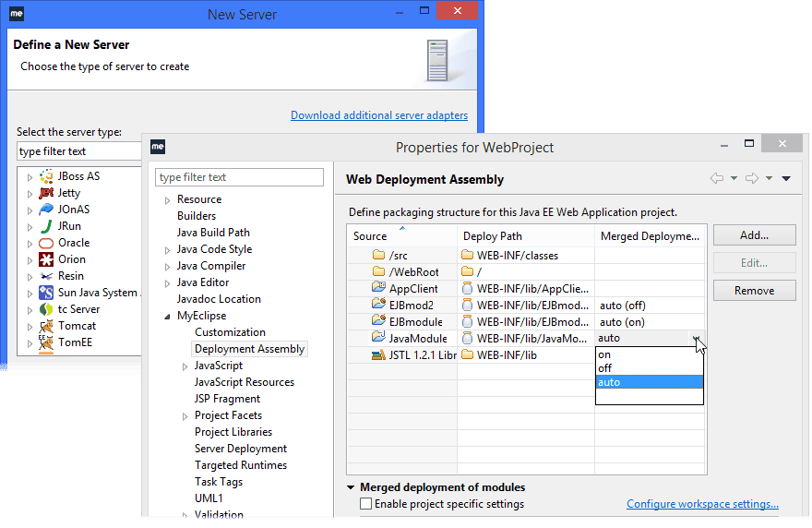This screenshot has height=528, width=812.
Task: Click the JSTL 1.2.1 library icon
Action: (x=378, y=355)
